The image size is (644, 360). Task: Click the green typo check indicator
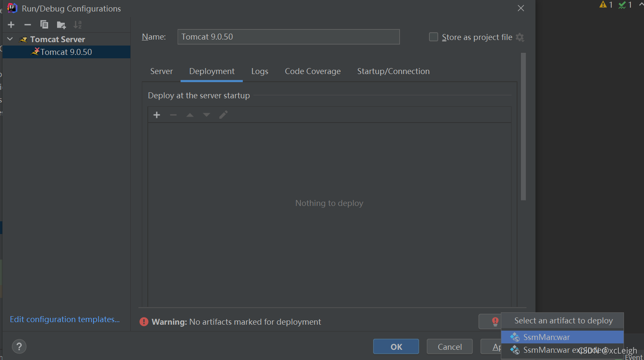pyautogui.click(x=625, y=5)
